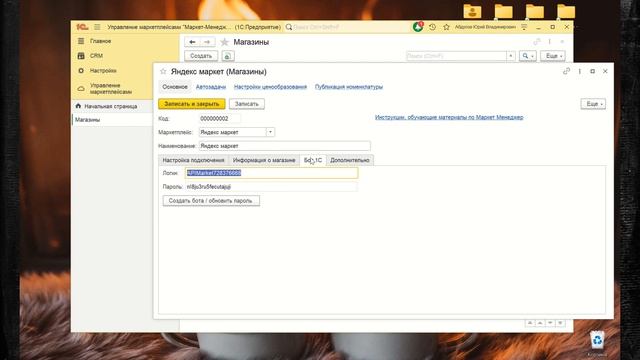Click Создать button in Магазины list
This screenshot has height=360, width=640.
pos(201,56)
